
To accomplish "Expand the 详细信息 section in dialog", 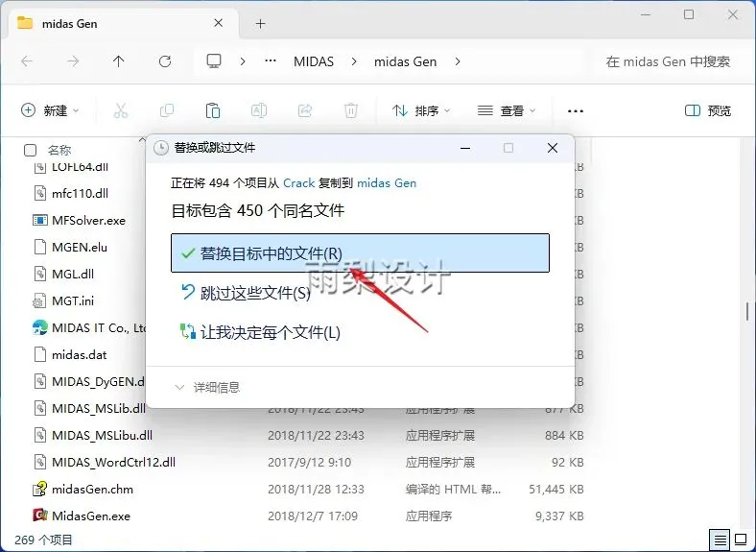I will click(x=207, y=388).
